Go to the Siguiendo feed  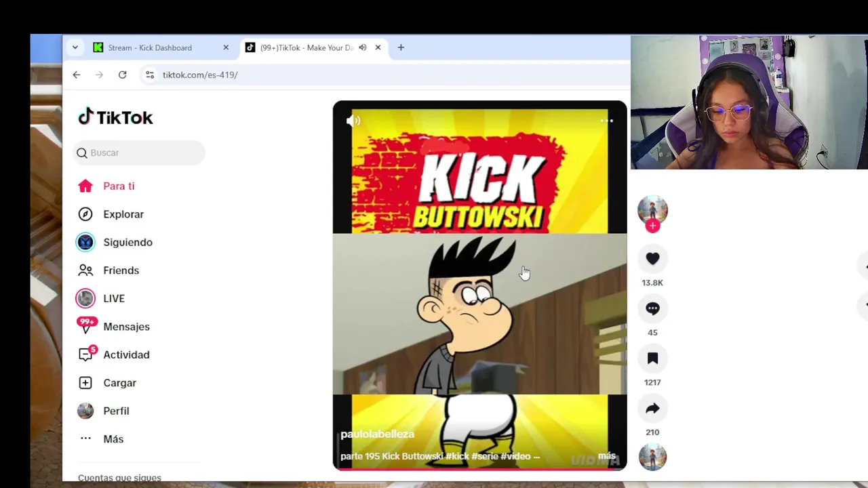point(115,242)
